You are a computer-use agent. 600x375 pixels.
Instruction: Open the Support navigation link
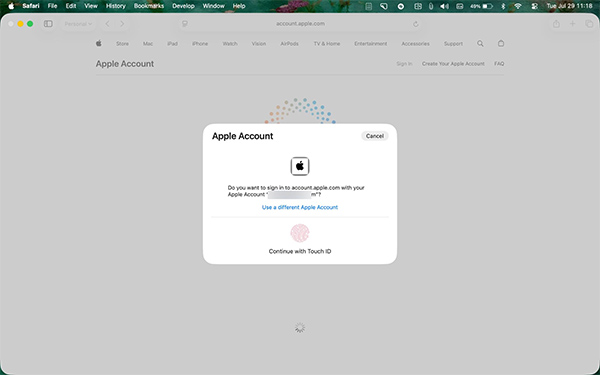click(453, 44)
